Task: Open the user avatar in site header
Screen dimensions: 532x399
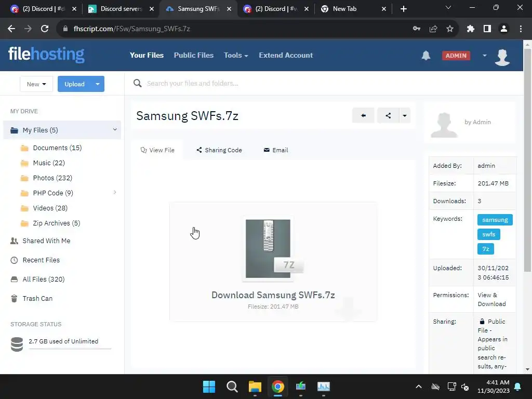Action: coord(502,57)
